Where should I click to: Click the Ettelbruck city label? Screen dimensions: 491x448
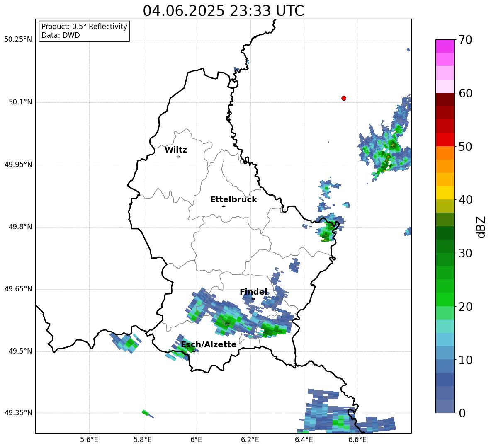[x=233, y=200]
